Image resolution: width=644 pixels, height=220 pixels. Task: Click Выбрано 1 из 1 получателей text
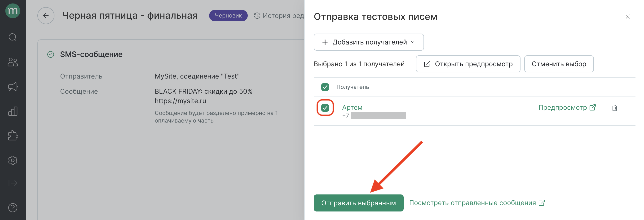[359, 64]
